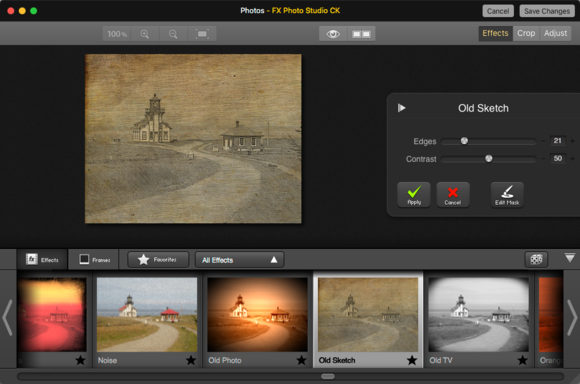Screen dimensions: 580x384
Task: Open the Favorites star button
Action: click(x=158, y=259)
